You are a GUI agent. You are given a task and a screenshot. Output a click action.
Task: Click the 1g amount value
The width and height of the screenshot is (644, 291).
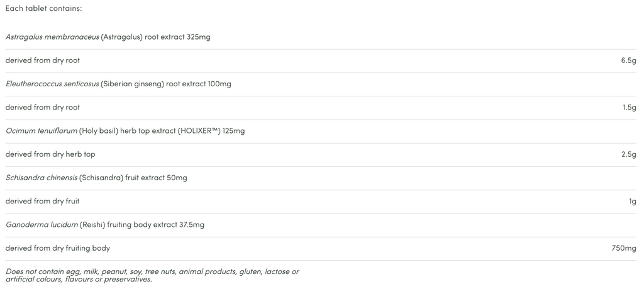[x=632, y=201]
